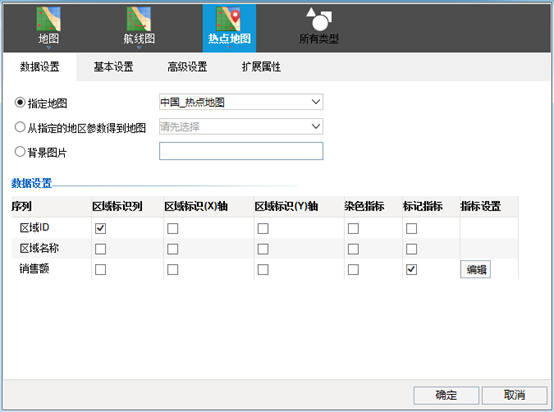Check 染色指标 for 销售额 row
The image size is (554, 412).
[x=353, y=270]
